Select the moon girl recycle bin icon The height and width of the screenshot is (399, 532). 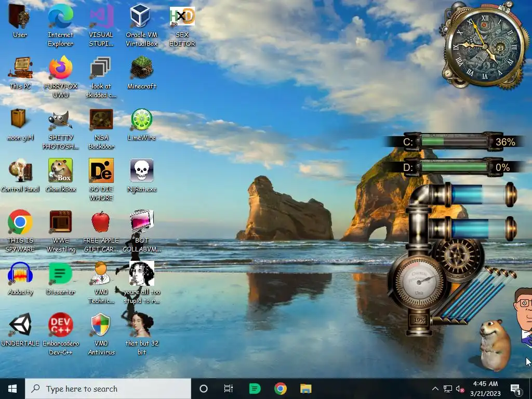(20, 125)
